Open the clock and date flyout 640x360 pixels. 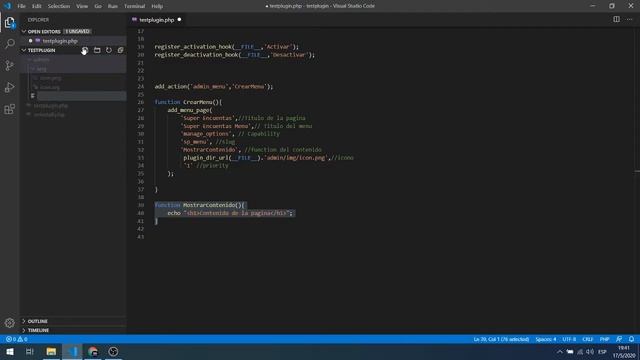coord(624,352)
